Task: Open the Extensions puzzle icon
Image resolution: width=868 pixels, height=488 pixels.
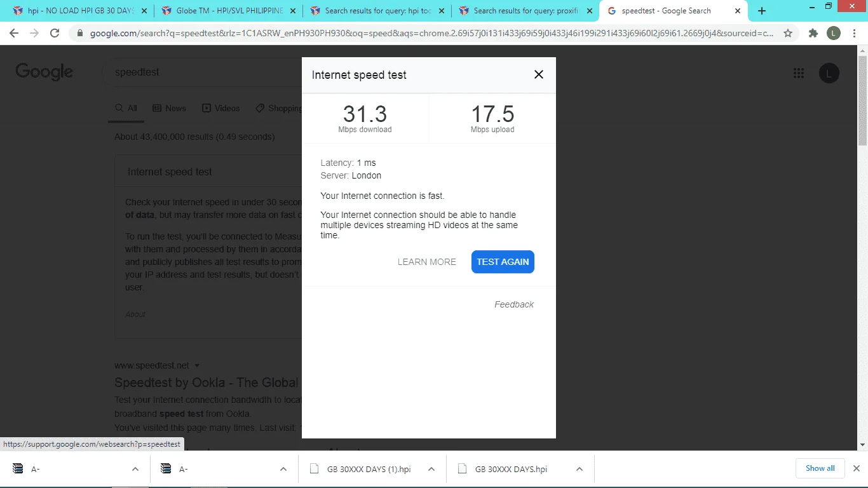Action: point(813,34)
